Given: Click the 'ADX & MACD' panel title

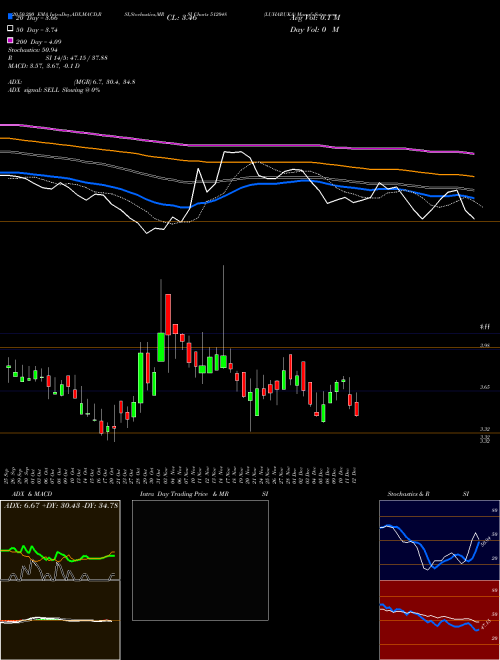Looking at the screenshot, I should 32,494.
